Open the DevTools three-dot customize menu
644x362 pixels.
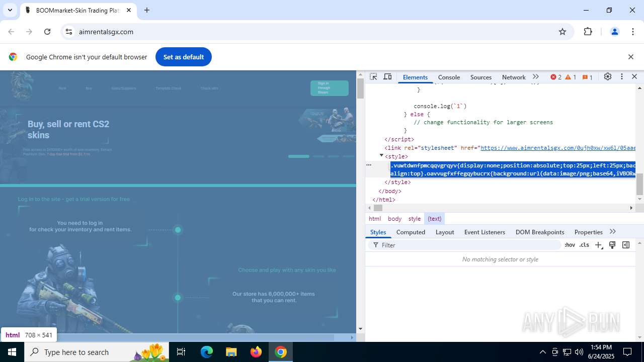pos(622,76)
